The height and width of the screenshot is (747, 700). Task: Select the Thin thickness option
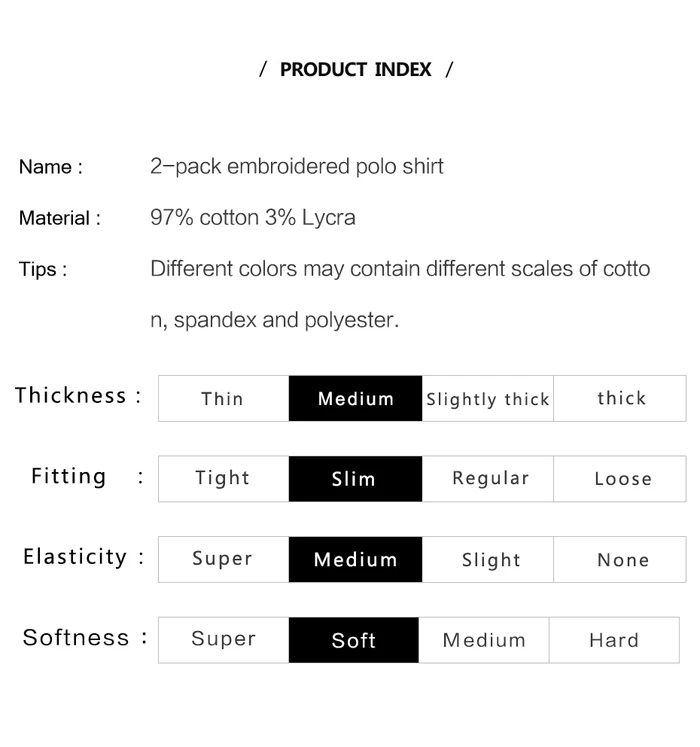point(223,398)
